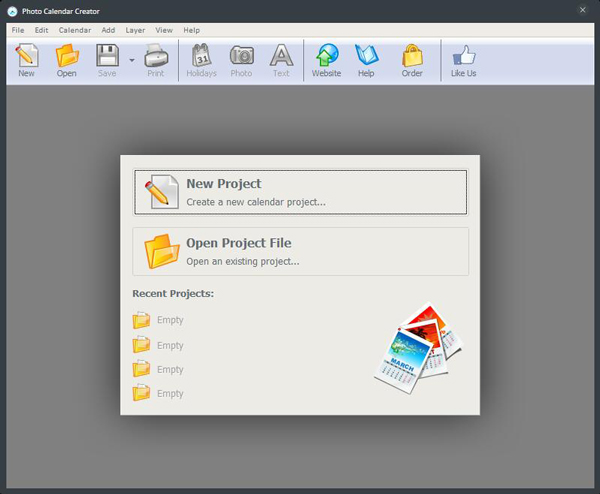This screenshot has width=600, height=494.
Task: Open the Layer menu
Action: pyautogui.click(x=135, y=30)
